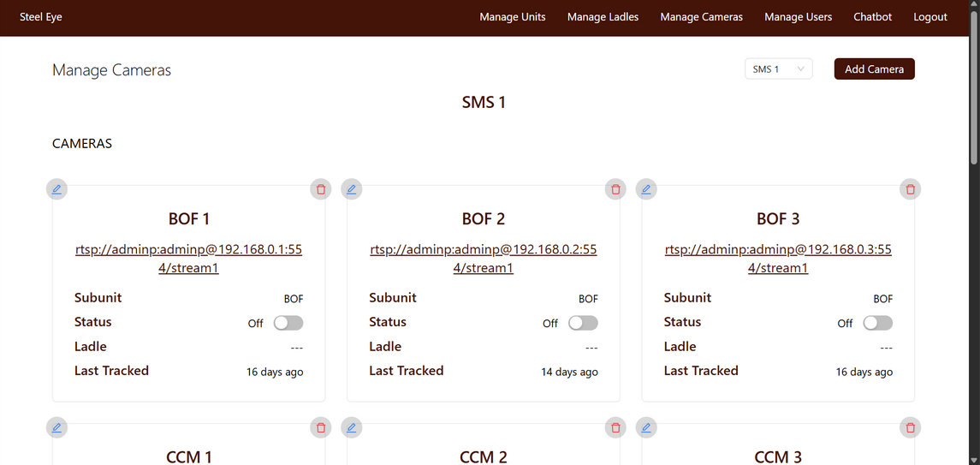Screen dimensions: 980x465
Task: Open Manage Users page
Action: tap(799, 17)
